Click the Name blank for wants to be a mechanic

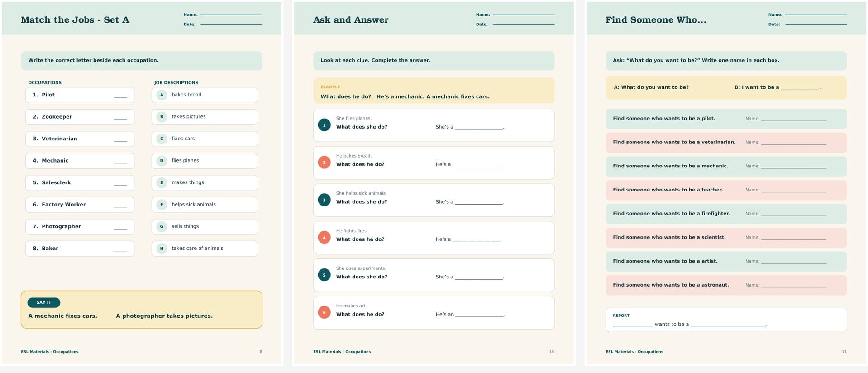(x=794, y=167)
